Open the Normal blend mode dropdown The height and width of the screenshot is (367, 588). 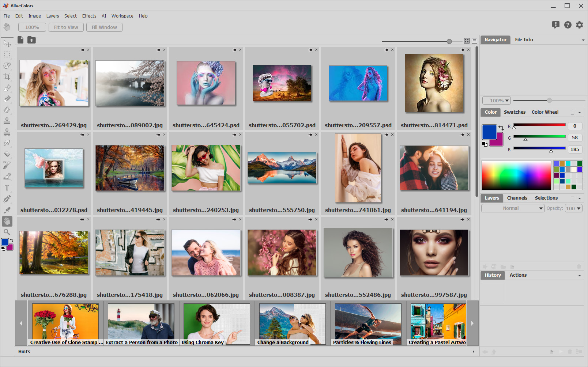pos(513,208)
